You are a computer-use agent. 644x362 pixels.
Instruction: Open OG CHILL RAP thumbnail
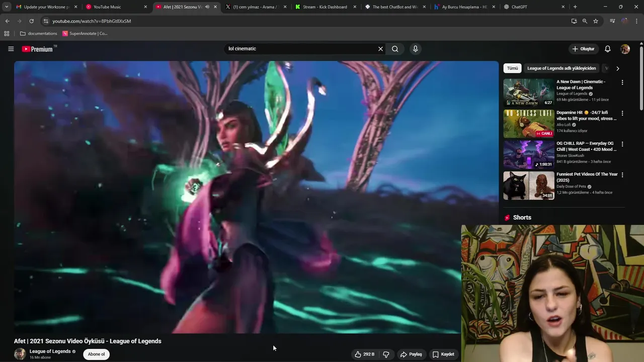(x=528, y=154)
